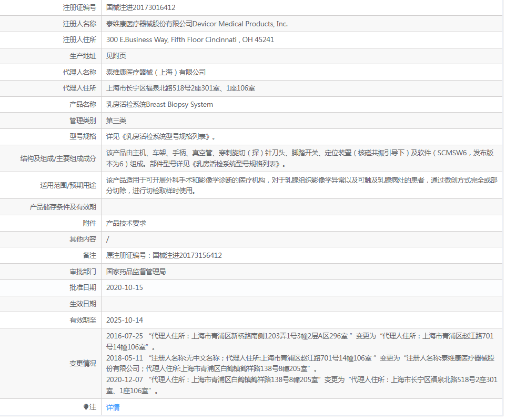
Task: Select the 变更情况 label
Action: click(83, 364)
